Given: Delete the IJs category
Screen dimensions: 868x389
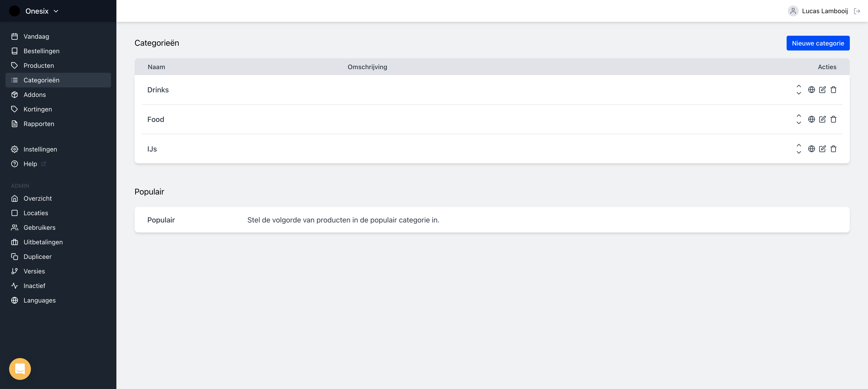Looking at the screenshot, I should [833, 149].
